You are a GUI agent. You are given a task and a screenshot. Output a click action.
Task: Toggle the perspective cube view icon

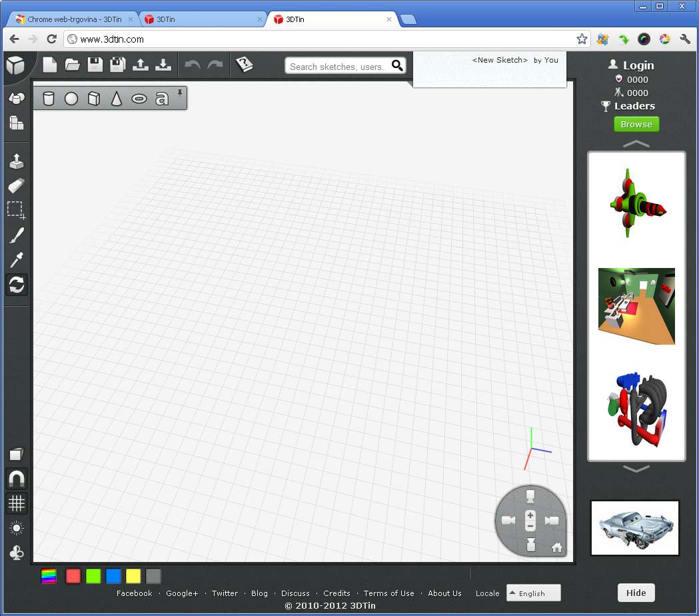17,454
